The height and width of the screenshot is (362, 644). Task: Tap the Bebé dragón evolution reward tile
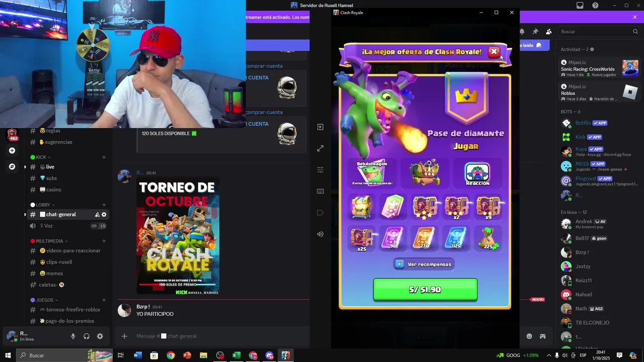pos(372,173)
